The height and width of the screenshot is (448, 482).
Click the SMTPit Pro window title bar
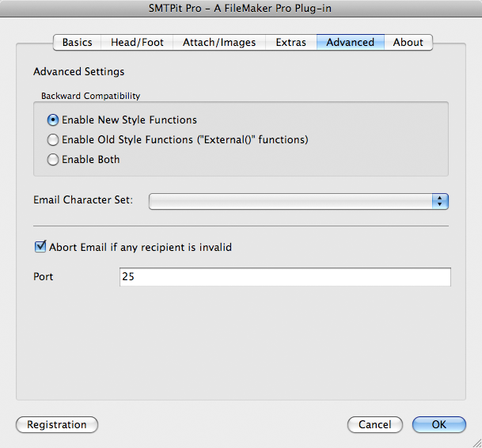coord(241,8)
